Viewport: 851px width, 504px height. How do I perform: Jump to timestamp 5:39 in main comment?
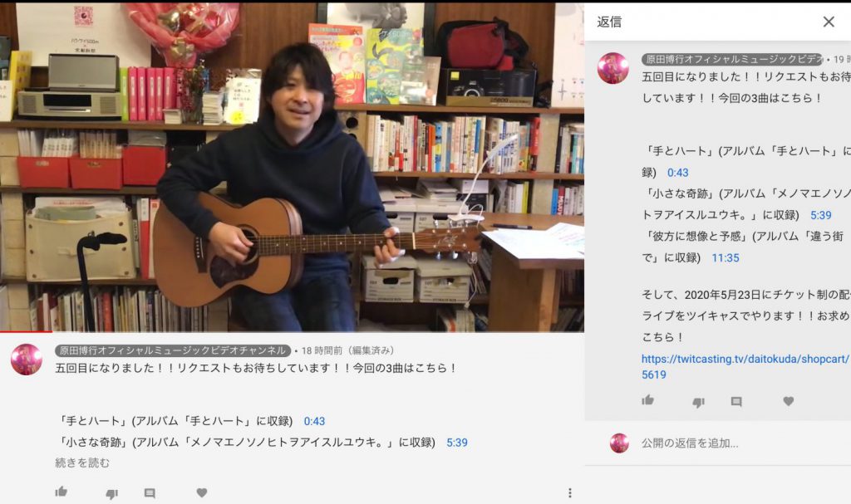coord(457,443)
